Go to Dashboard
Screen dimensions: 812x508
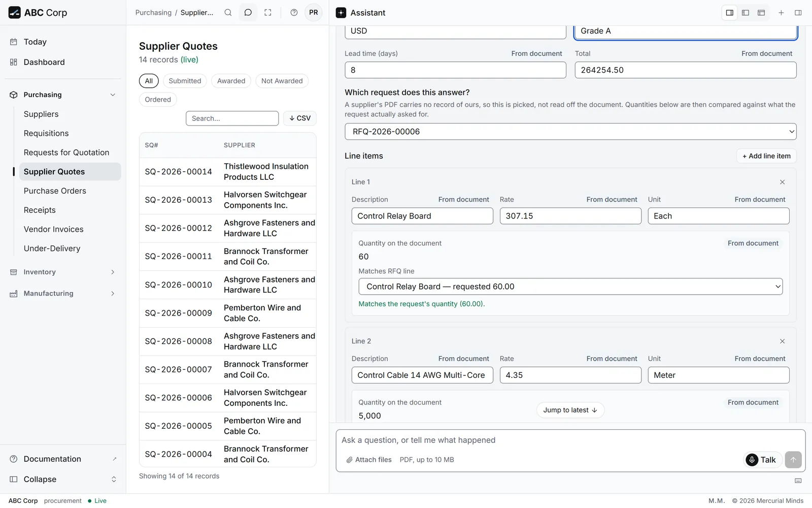pyautogui.click(x=63, y=62)
